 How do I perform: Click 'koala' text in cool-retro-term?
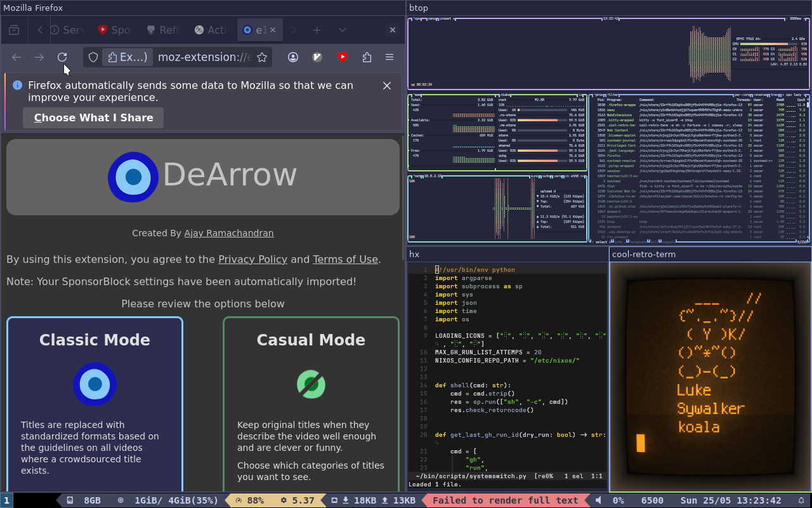[x=699, y=427]
